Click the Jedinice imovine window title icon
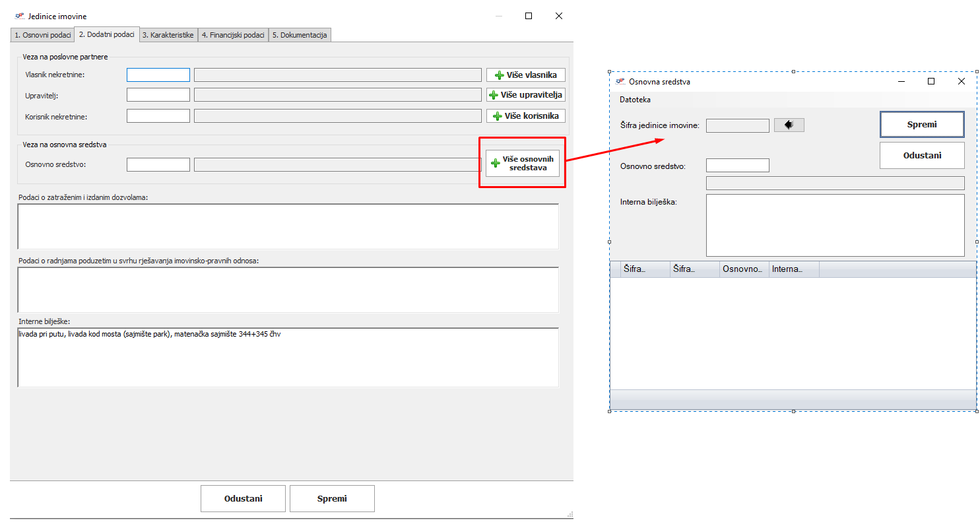This screenshot has width=980, height=526. click(x=19, y=16)
